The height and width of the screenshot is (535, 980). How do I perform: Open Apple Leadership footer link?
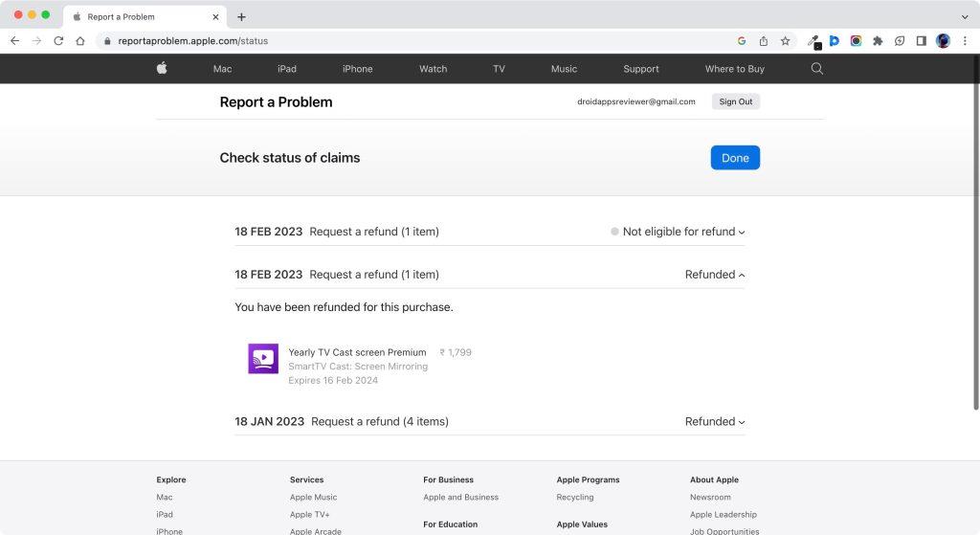click(724, 514)
